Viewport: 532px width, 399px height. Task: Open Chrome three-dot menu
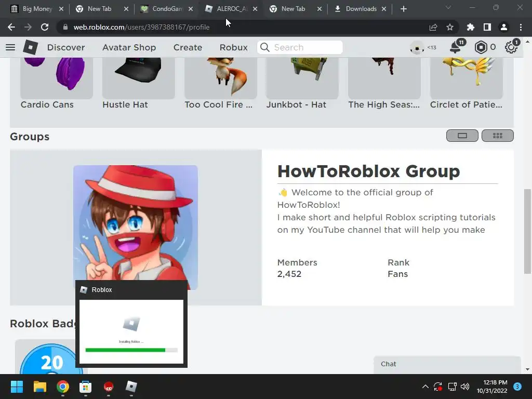click(521, 27)
